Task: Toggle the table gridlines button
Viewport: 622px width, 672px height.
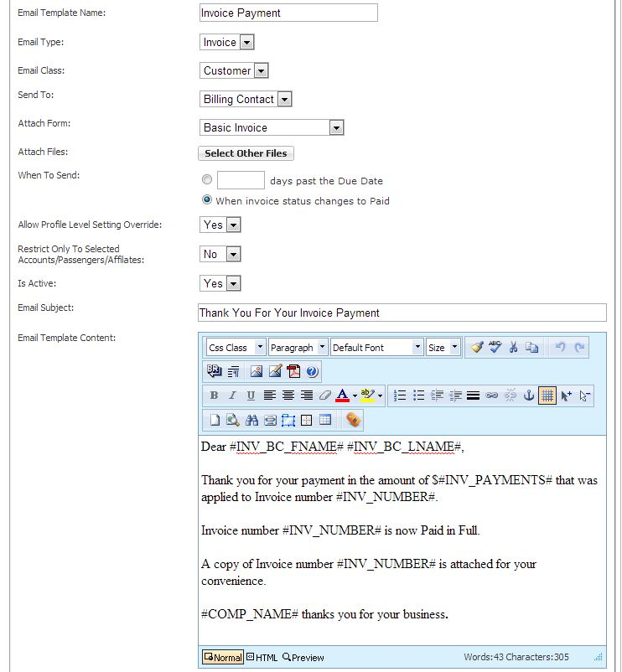Action: pos(547,395)
